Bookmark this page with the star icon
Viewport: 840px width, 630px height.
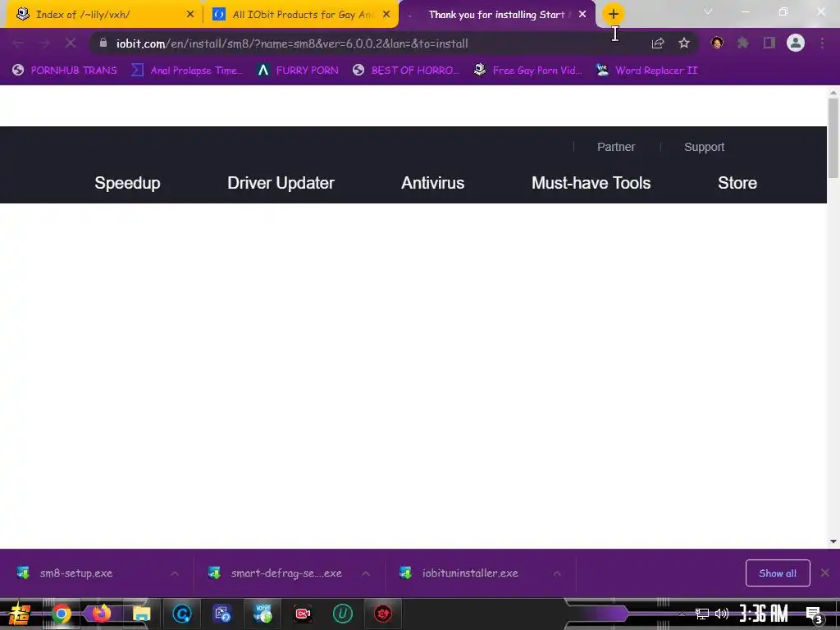click(x=684, y=43)
